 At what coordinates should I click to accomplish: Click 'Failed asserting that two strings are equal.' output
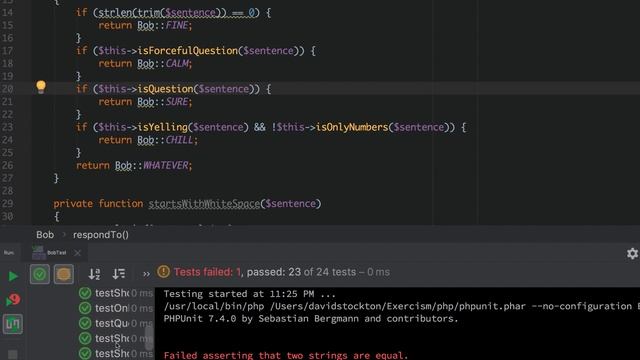click(286, 355)
